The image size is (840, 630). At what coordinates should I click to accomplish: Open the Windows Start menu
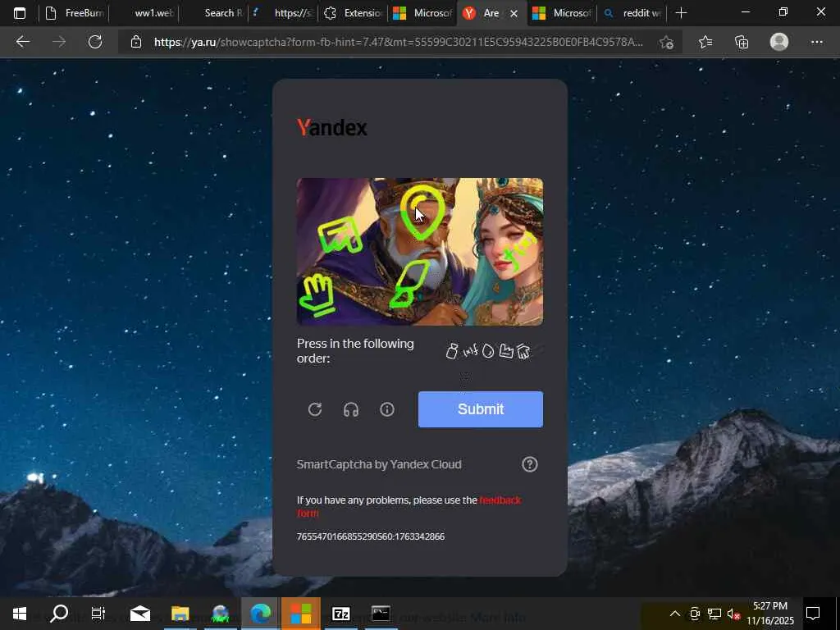20,614
